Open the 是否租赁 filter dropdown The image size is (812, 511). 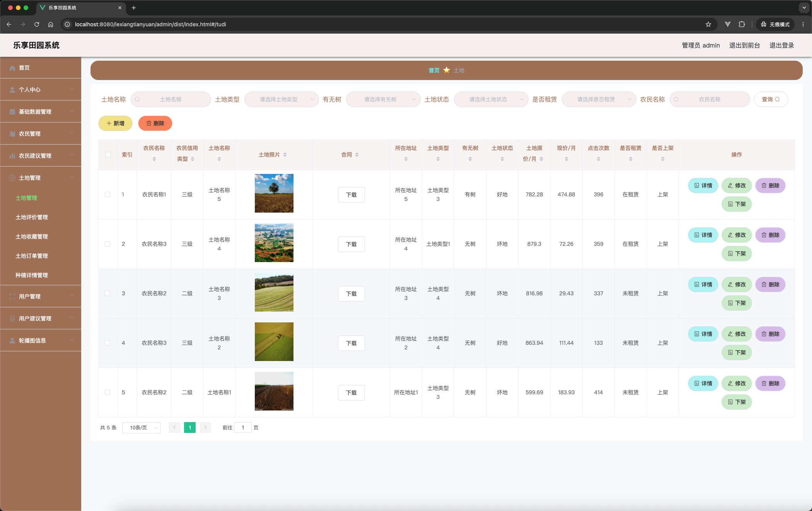pyautogui.click(x=599, y=99)
